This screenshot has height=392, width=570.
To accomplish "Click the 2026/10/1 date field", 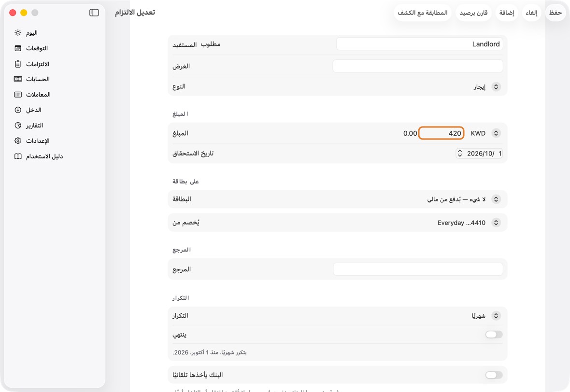I will [480, 154].
